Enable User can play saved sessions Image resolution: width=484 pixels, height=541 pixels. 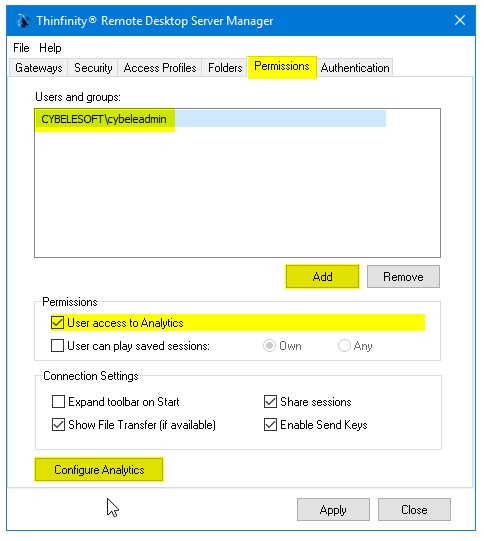pos(57,346)
